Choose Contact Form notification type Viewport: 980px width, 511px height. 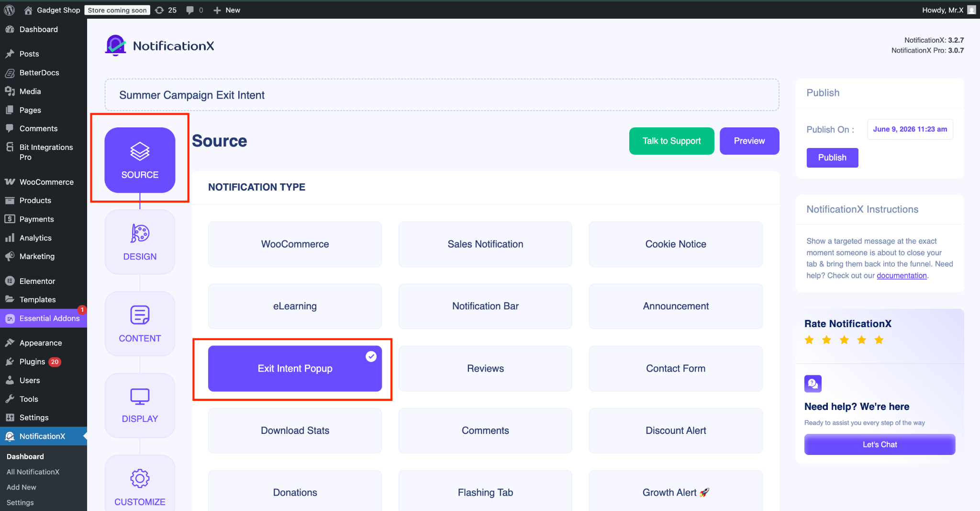tap(676, 368)
